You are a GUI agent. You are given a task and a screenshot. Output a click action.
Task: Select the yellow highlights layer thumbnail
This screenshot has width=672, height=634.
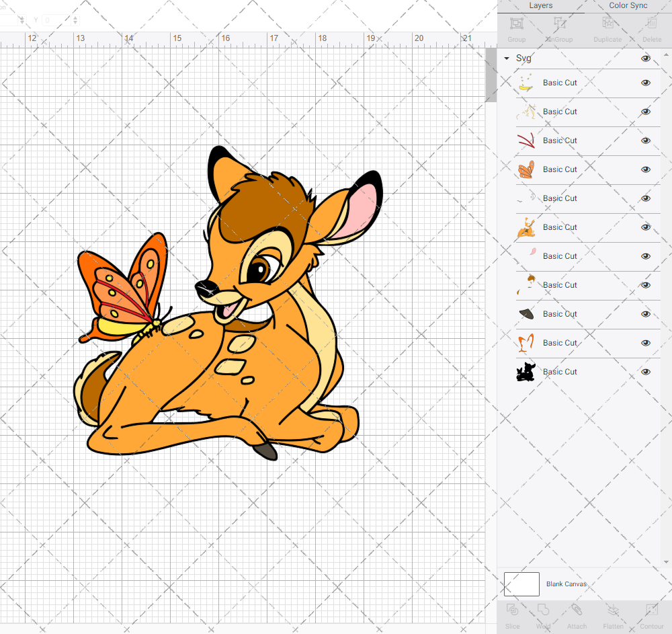click(526, 83)
